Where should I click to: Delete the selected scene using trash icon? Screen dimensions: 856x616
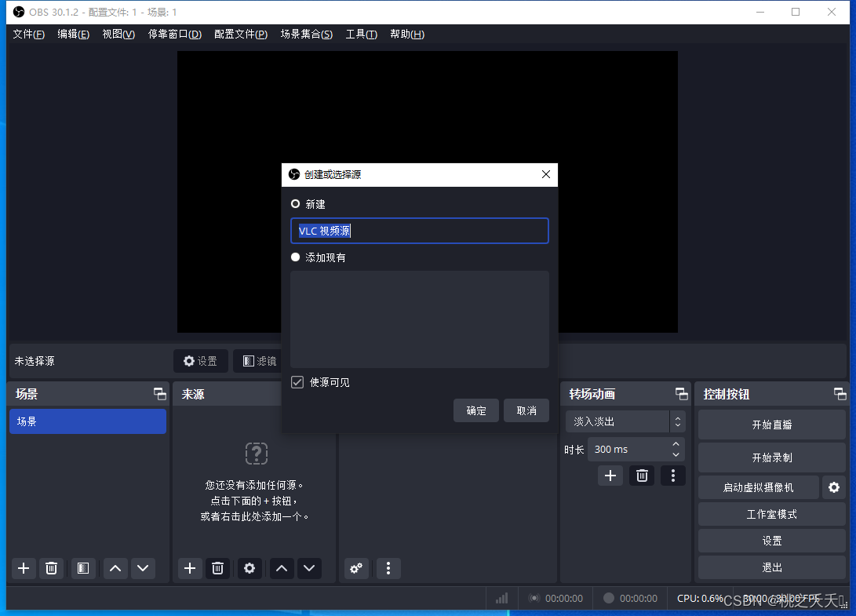(x=51, y=568)
